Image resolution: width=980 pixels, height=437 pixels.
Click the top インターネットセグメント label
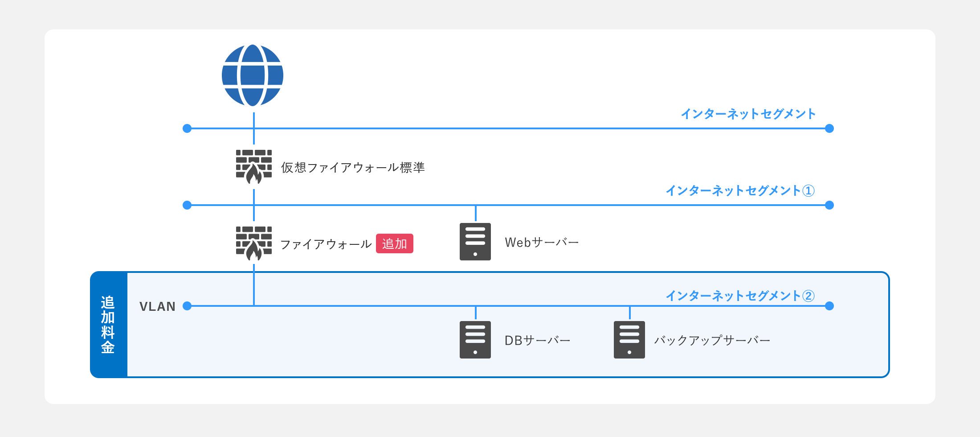[748, 114]
